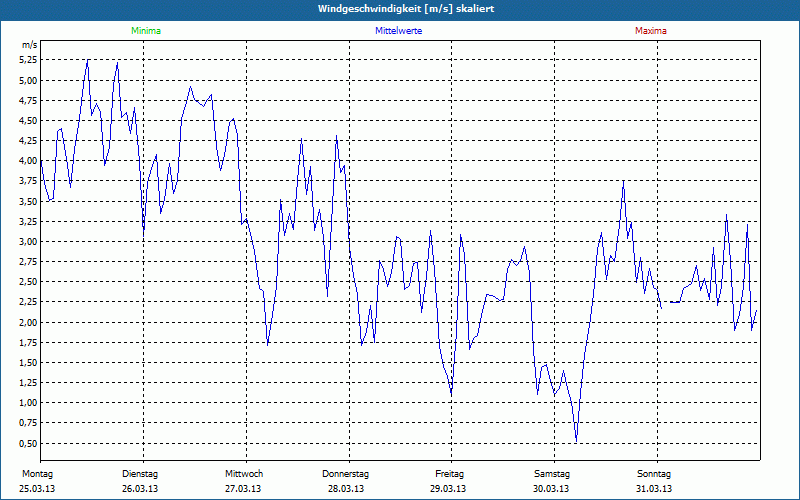Click the 4,75 y-axis value
The width and height of the screenshot is (800, 500).
(30, 101)
